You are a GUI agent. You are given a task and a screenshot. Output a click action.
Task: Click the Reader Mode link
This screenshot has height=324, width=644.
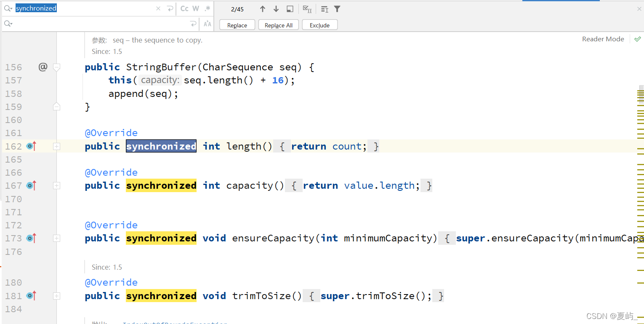pos(603,39)
